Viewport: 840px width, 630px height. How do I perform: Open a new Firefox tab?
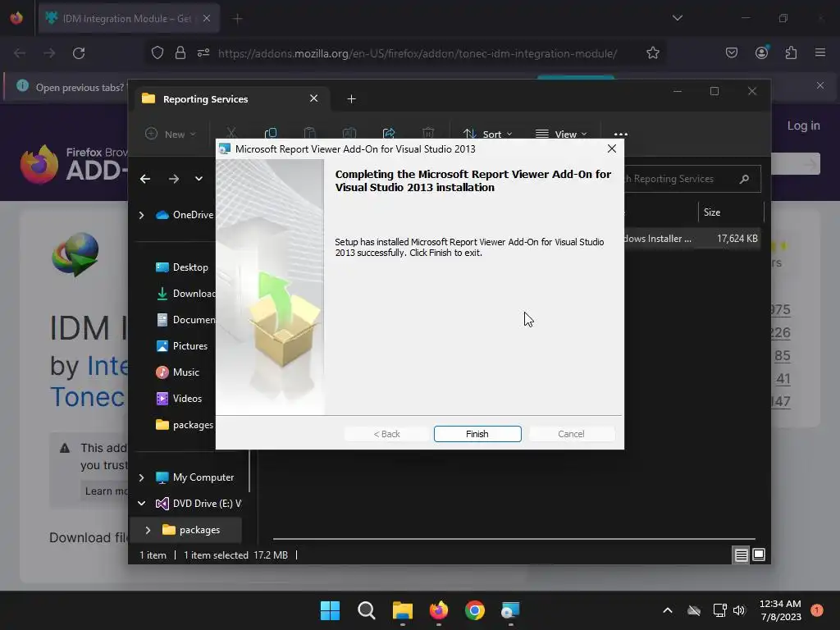tap(237, 19)
